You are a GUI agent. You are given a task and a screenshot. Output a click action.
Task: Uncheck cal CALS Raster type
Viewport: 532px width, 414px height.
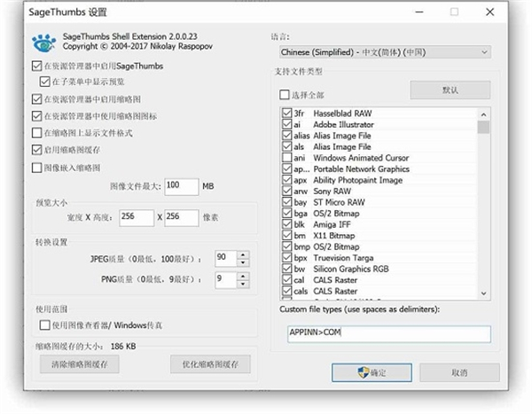pyautogui.click(x=287, y=279)
